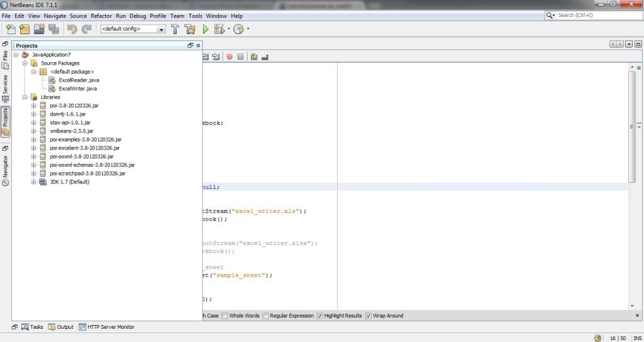Toggle the Regular Expression checkbox

[265, 316]
